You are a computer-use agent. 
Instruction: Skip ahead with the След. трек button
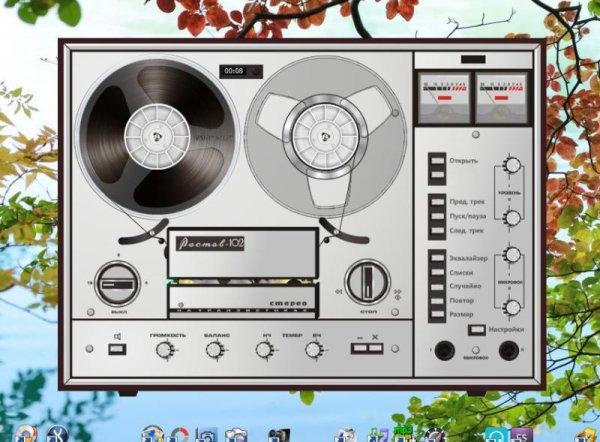pos(437,231)
